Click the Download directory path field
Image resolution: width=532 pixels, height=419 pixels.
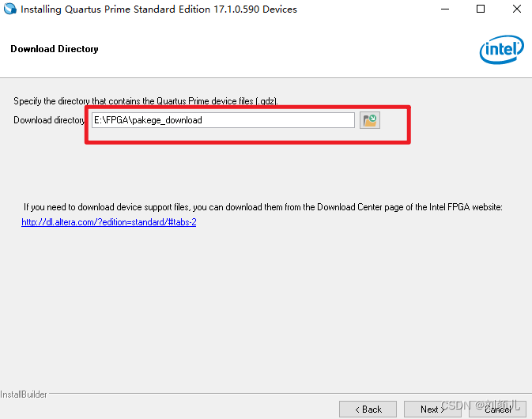223,120
